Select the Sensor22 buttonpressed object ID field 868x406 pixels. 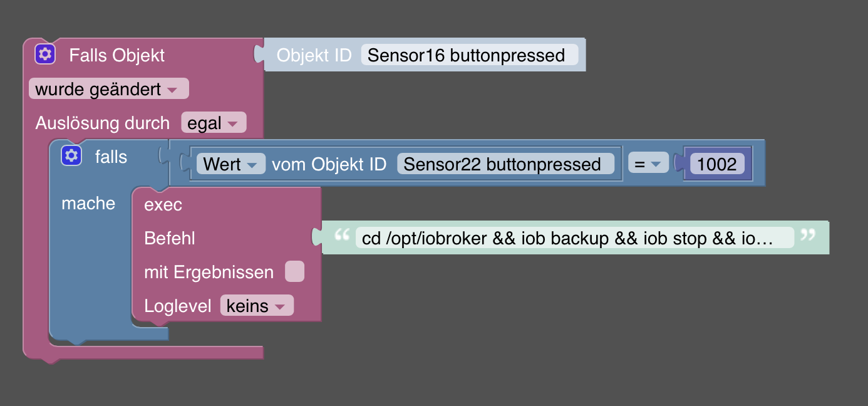pyautogui.click(x=502, y=164)
